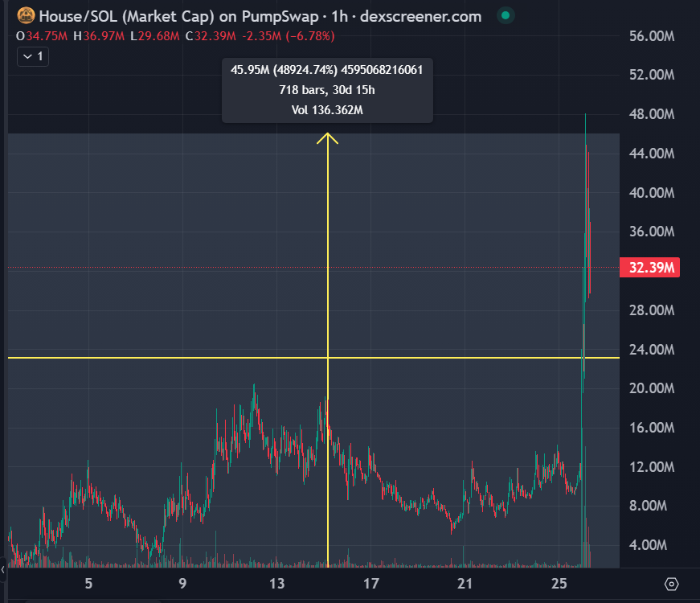
Task: Click the 45.95M (48924.74%) tooltip line
Action: 327,70
